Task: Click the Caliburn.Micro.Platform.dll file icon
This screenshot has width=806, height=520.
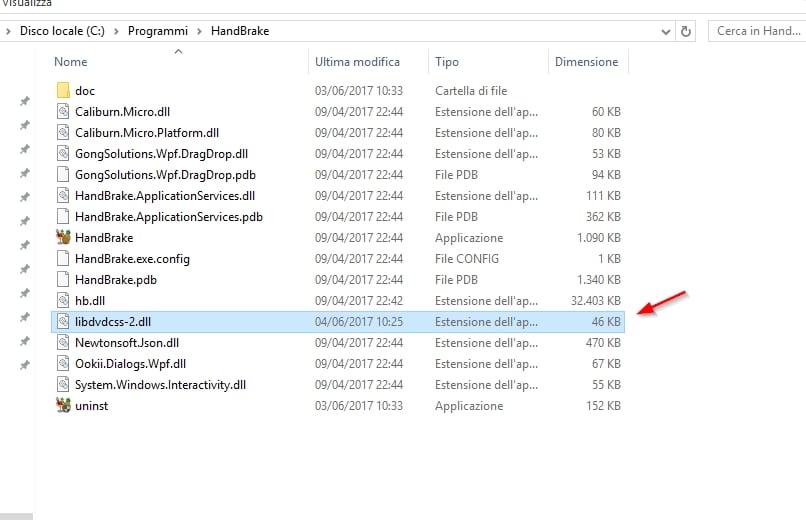Action: click(63, 133)
